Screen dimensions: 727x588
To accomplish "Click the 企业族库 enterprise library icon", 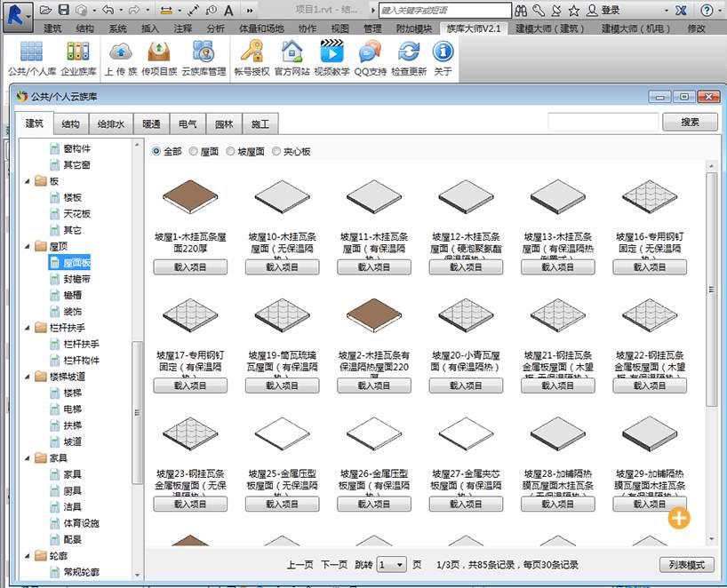I will (x=78, y=52).
